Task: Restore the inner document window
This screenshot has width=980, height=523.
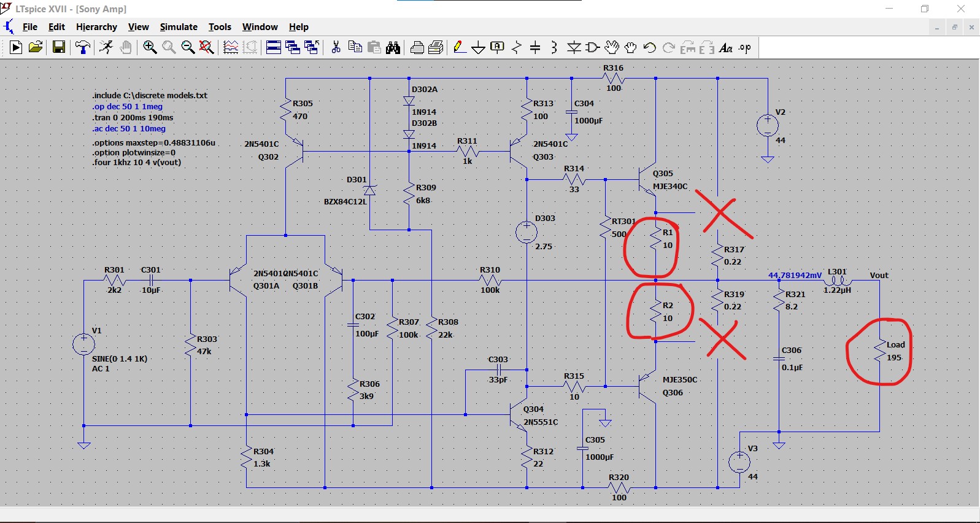Action: (954, 28)
